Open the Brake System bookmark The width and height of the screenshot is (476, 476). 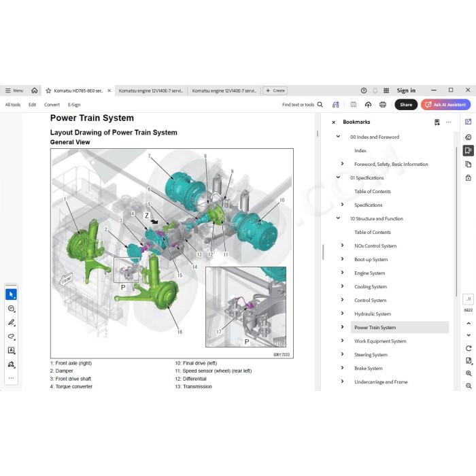[369, 369]
